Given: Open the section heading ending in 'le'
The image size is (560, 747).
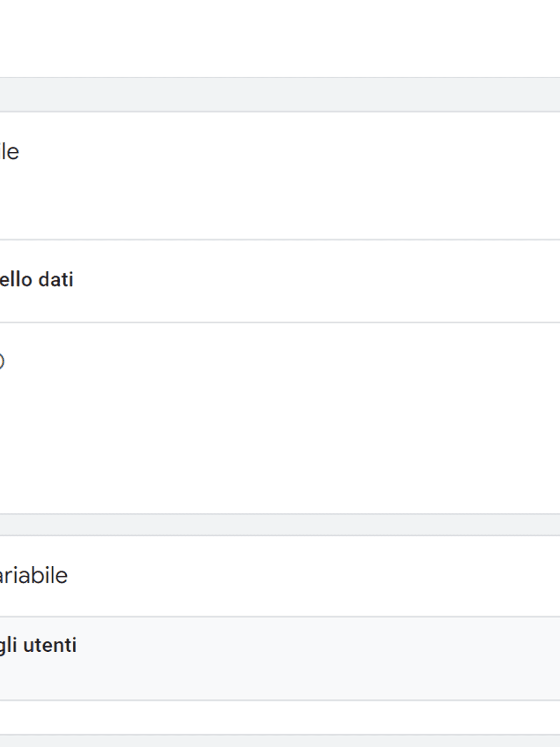Looking at the screenshot, I should coord(9,152).
